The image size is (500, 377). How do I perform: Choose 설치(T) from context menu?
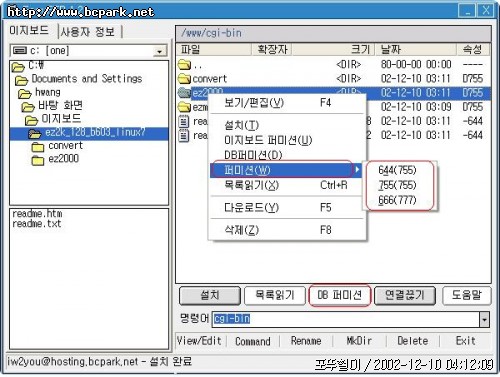pyautogui.click(x=287, y=125)
